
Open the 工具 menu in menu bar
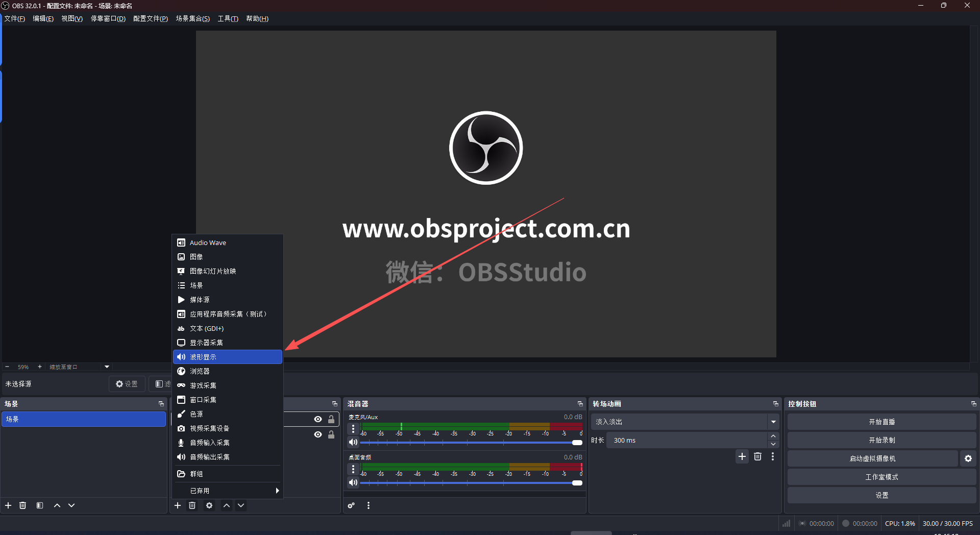tap(228, 19)
